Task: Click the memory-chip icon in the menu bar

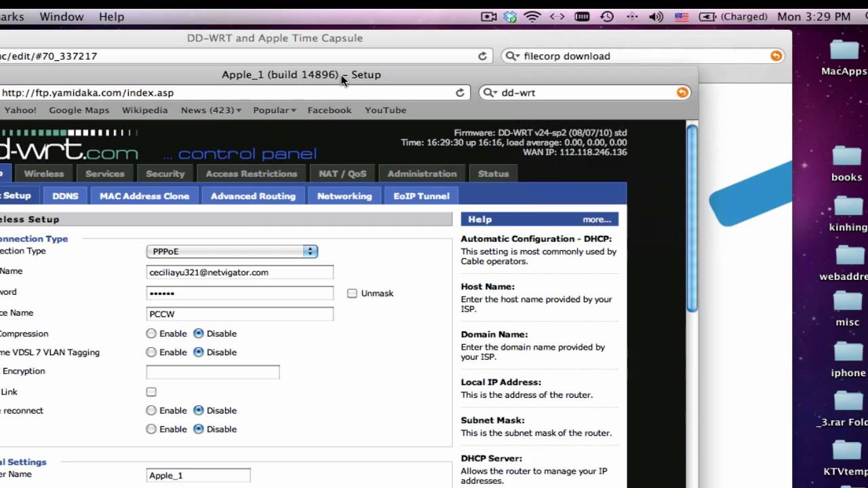Action: [x=583, y=17]
